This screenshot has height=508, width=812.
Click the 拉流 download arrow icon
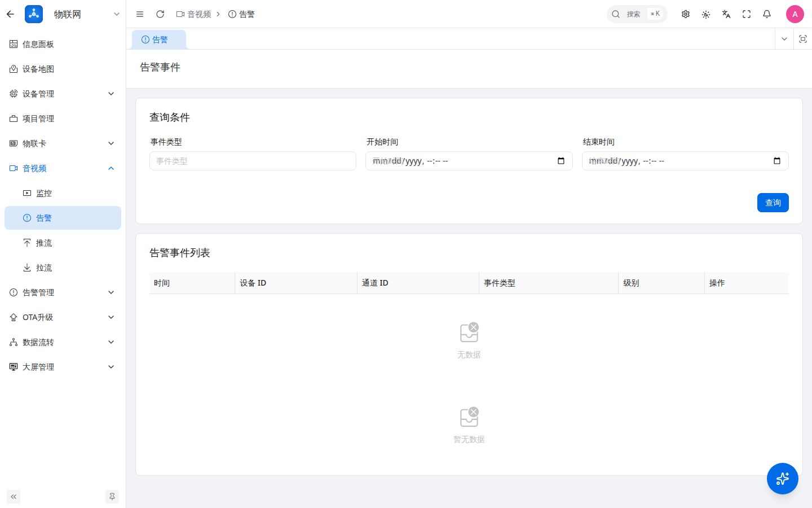pos(27,268)
